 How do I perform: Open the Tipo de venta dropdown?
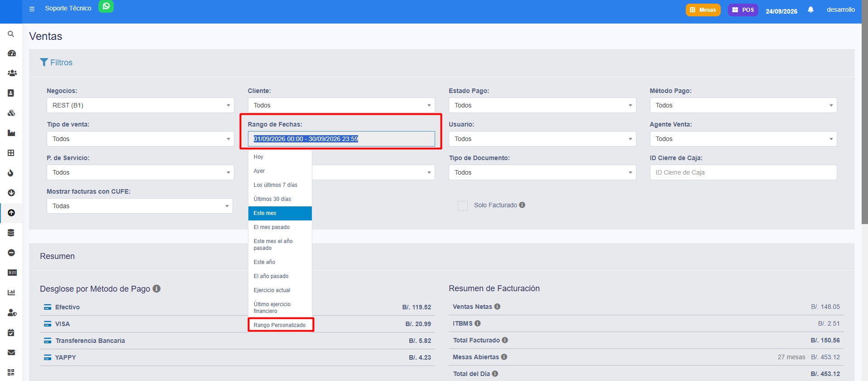140,139
